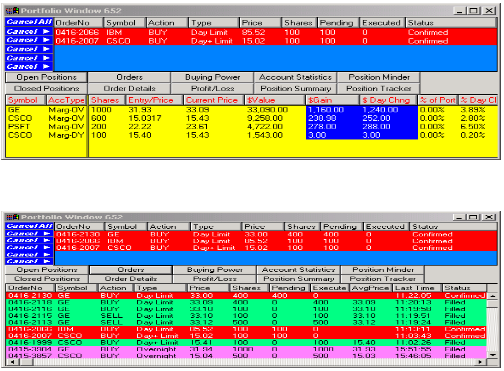
Task: Click the Orders tab in the bottom window
Action: (131, 270)
